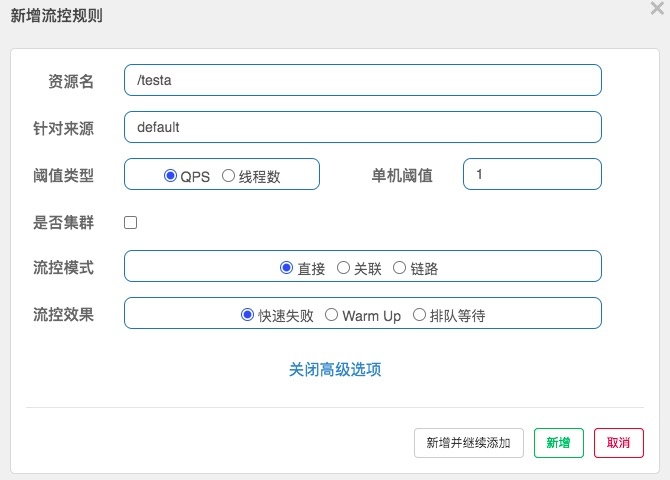Click the 资源名 input field containing /testa
The height and width of the screenshot is (480, 670).
363,80
